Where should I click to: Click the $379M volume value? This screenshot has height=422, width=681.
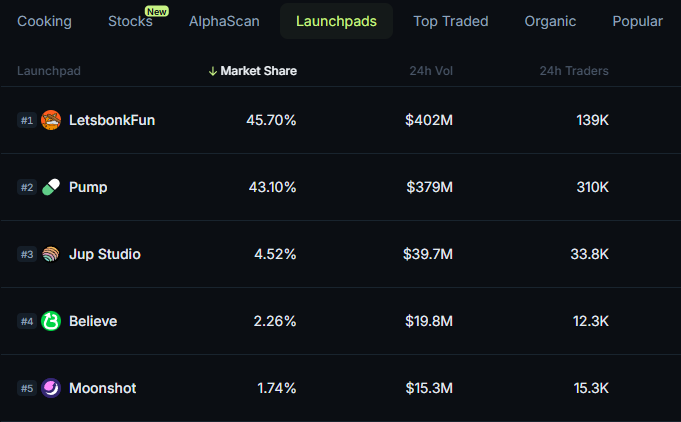pos(430,187)
